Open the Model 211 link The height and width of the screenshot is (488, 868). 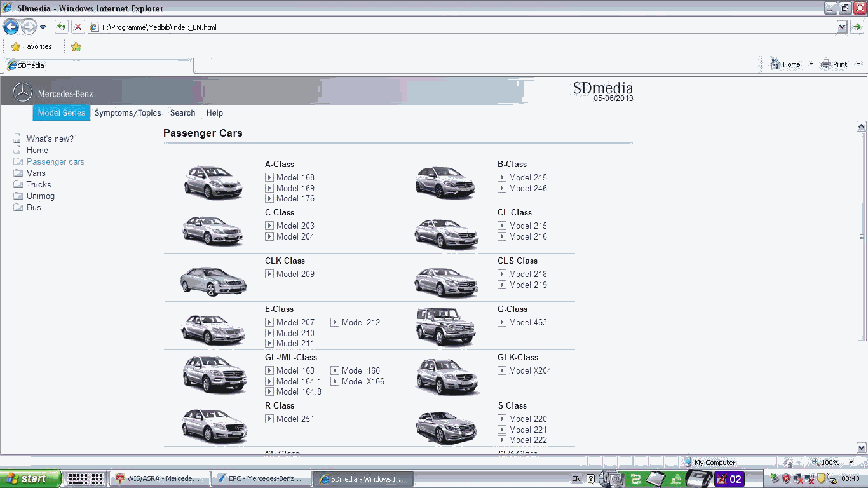pos(295,343)
